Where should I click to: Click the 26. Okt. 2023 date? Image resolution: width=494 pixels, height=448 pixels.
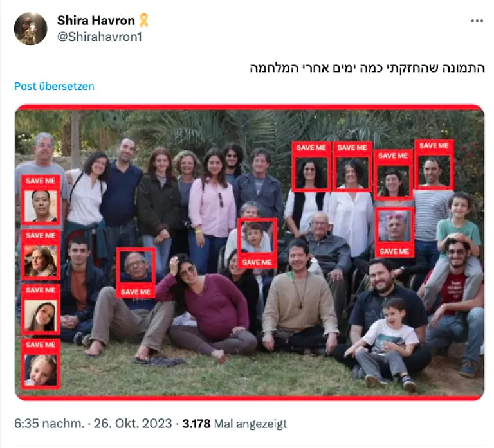tap(133, 424)
